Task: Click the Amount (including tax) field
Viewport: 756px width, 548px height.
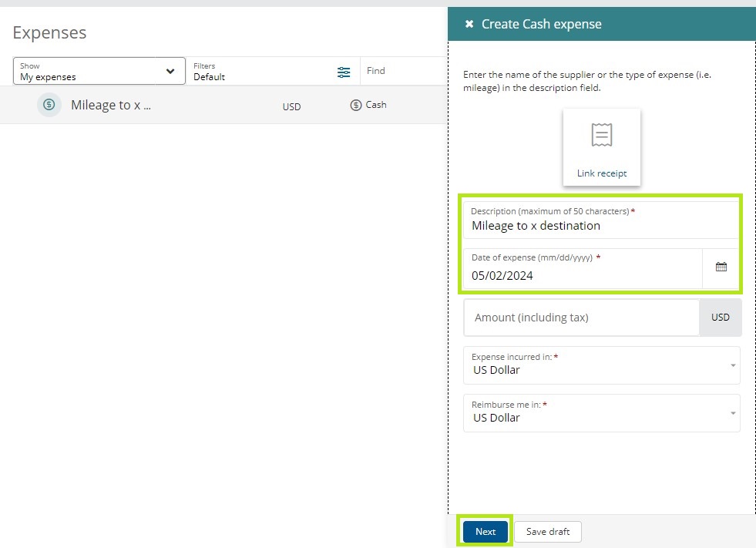Action: tap(581, 318)
